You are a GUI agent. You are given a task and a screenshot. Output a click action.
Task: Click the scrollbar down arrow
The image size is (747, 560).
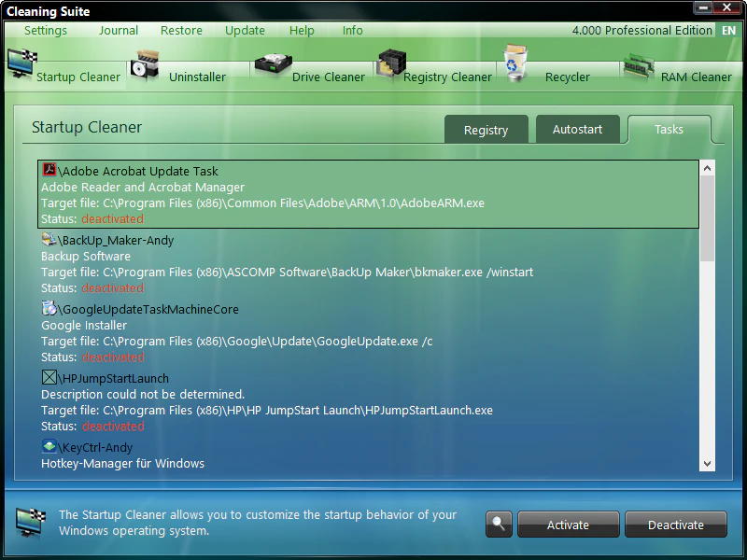pyautogui.click(x=707, y=464)
